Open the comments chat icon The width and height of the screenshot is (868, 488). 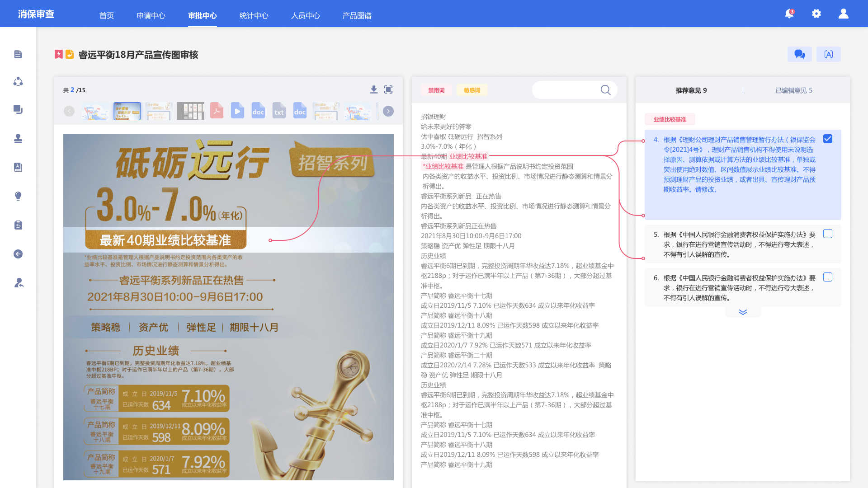[x=799, y=54]
